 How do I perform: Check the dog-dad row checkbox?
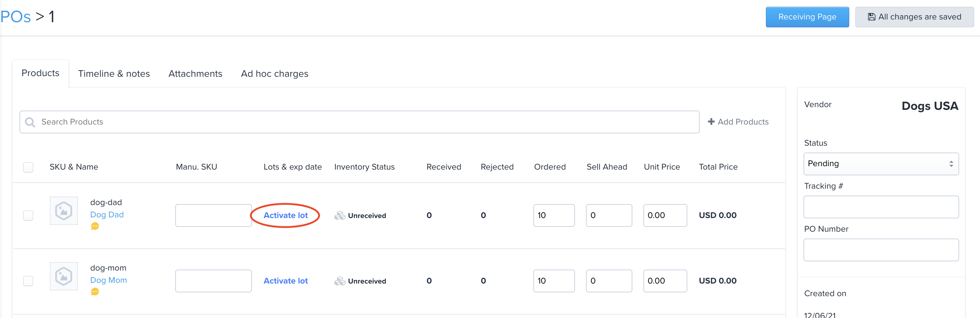click(x=28, y=215)
